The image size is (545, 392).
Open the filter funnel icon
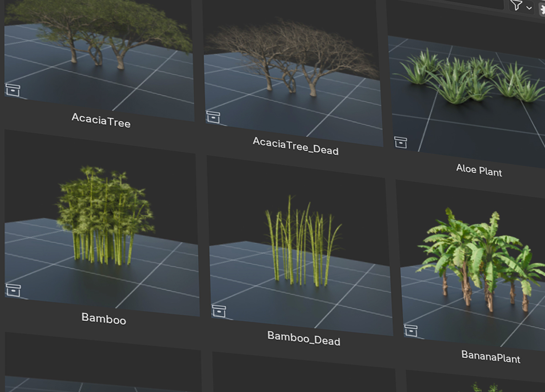click(x=516, y=5)
